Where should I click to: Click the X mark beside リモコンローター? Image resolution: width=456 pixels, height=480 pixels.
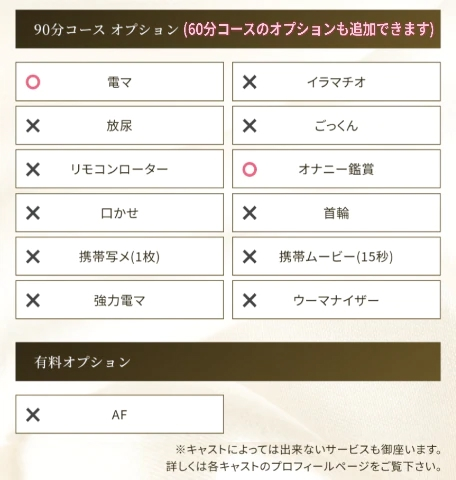click(x=33, y=169)
